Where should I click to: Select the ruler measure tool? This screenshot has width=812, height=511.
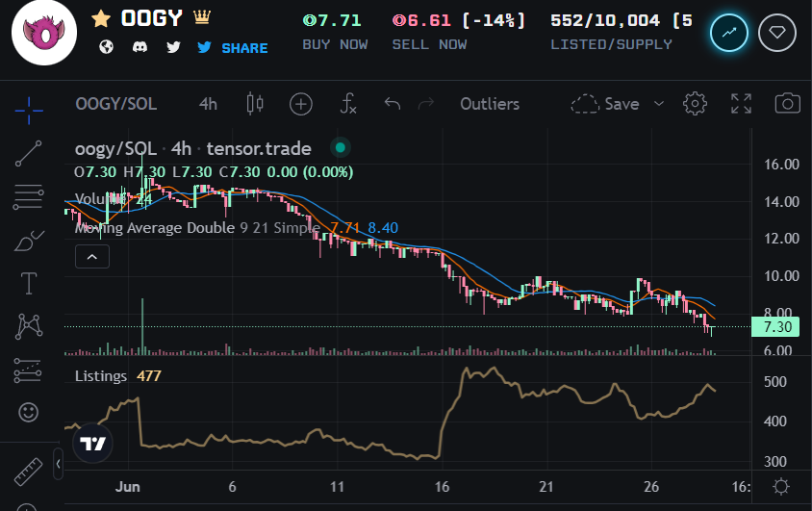click(x=29, y=472)
